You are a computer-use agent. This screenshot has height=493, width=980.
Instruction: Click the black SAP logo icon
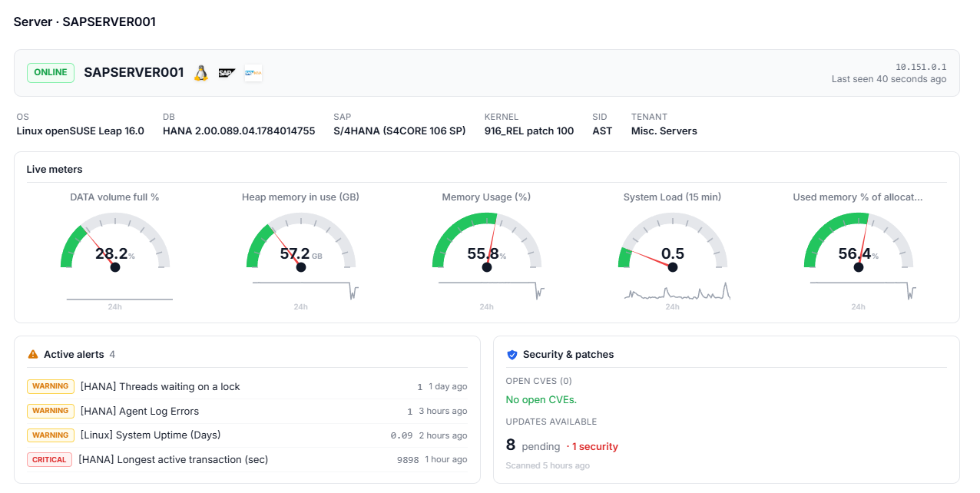(226, 73)
